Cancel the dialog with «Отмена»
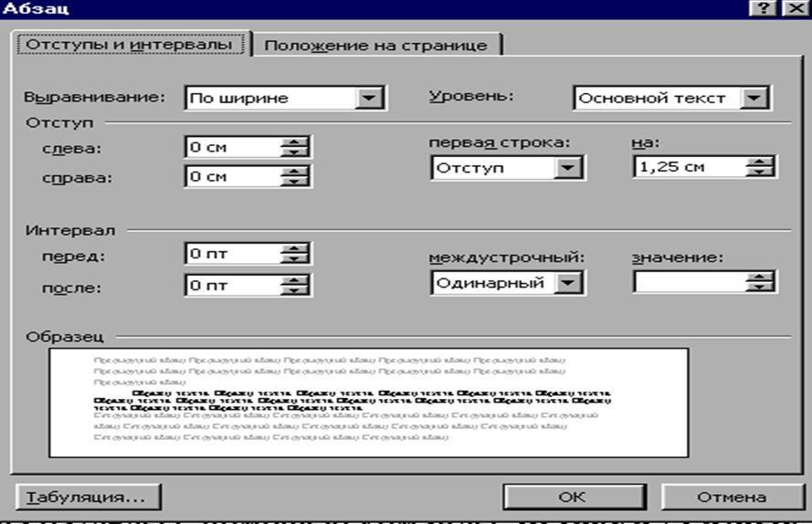This screenshot has height=524, width=812. 733,498
